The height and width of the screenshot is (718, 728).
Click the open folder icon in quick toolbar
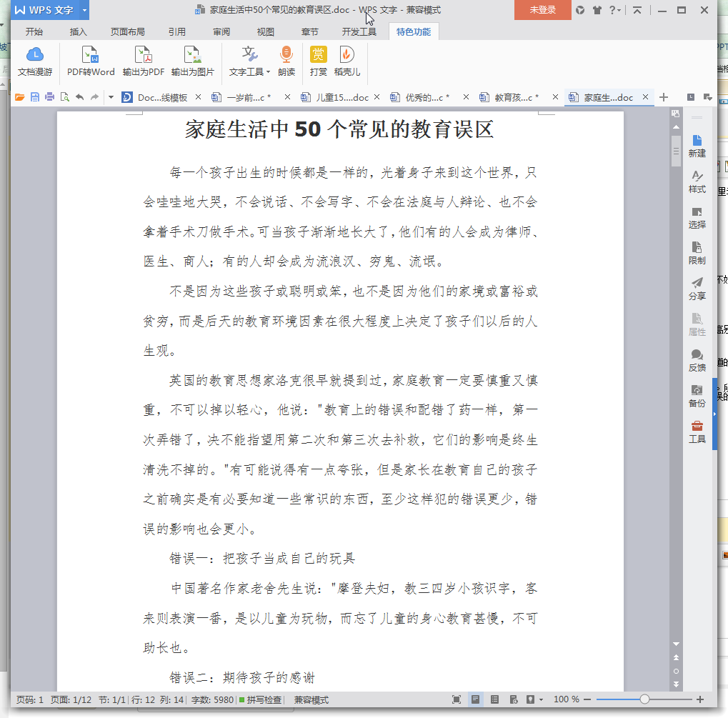19,97
